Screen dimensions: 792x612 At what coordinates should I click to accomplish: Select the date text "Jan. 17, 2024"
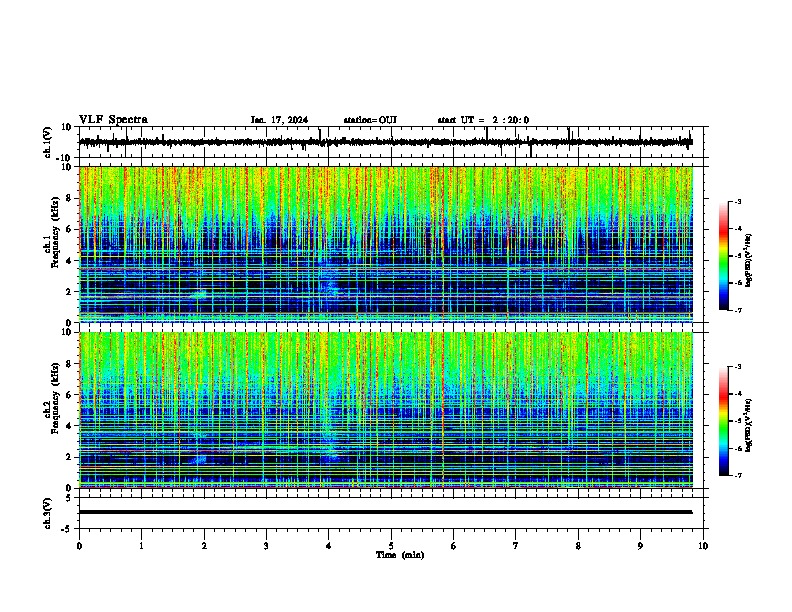pyautogui.click(x=279, y=120)
